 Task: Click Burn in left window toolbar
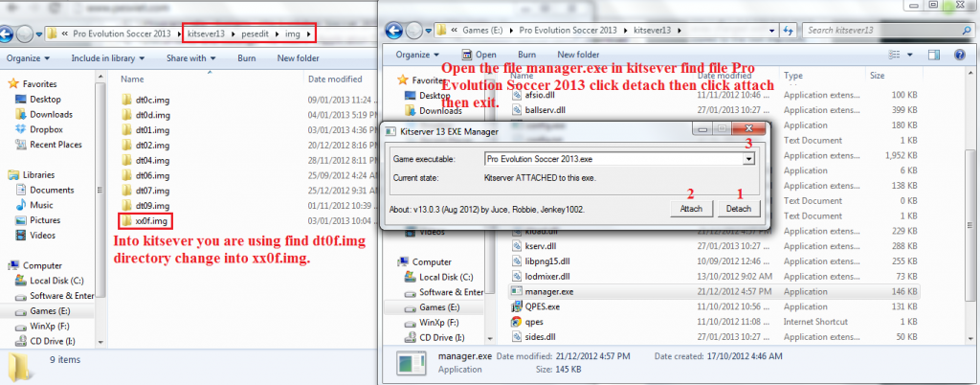pos(246,58)
